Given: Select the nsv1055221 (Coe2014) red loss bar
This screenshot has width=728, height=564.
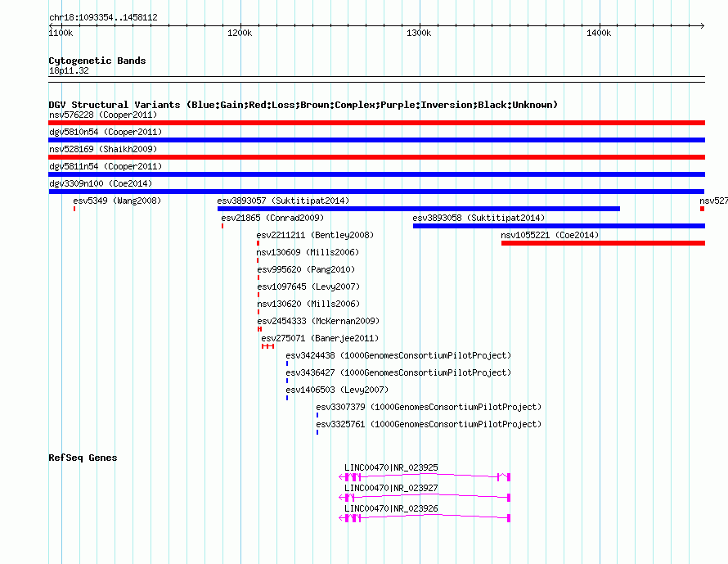Looking at the screenshot, I should point(603,243).
